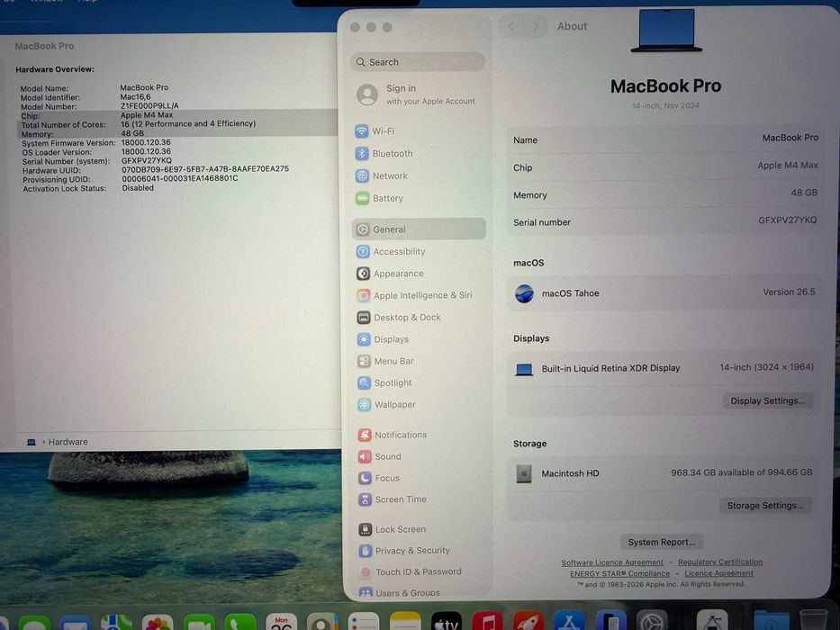The height and width of the screenshot is (630, 840).
Task: Click the MacBook Pro laptop image in About
Action: pos(666,31)
